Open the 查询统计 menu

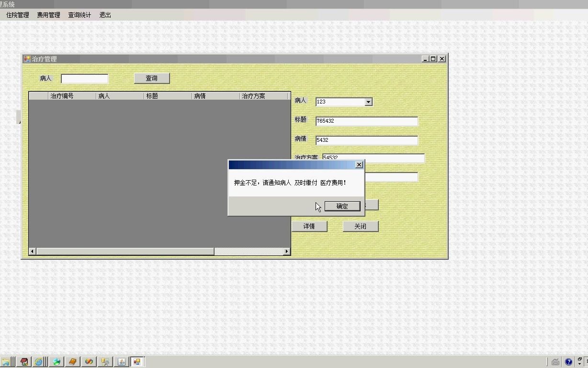click(79, 15)
